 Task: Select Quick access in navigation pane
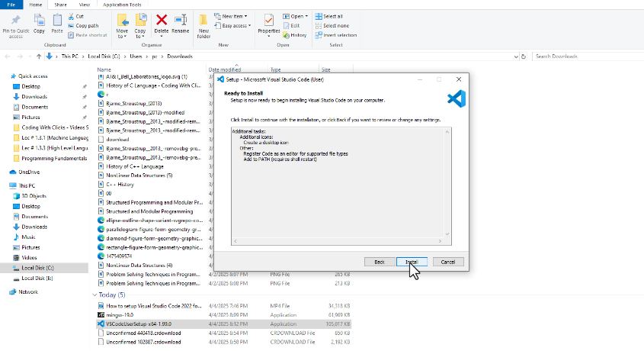tap(33, 76)
